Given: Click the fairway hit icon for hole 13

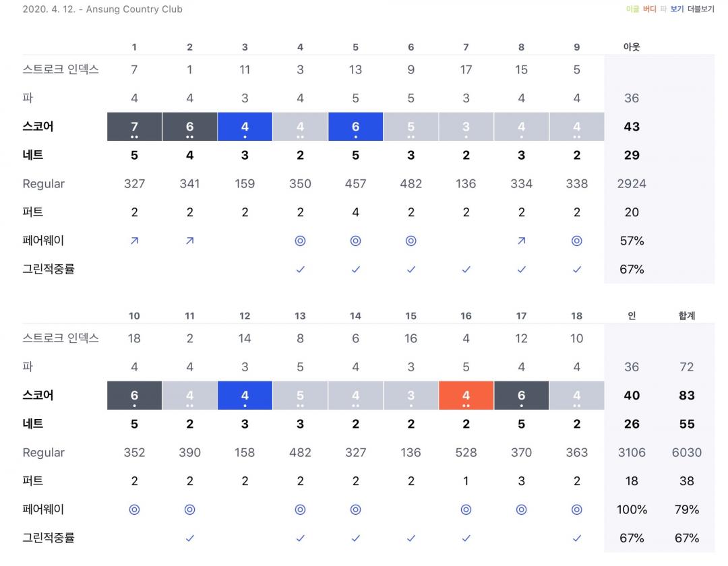Looking at the screenshot, I should tap(300, 509).
